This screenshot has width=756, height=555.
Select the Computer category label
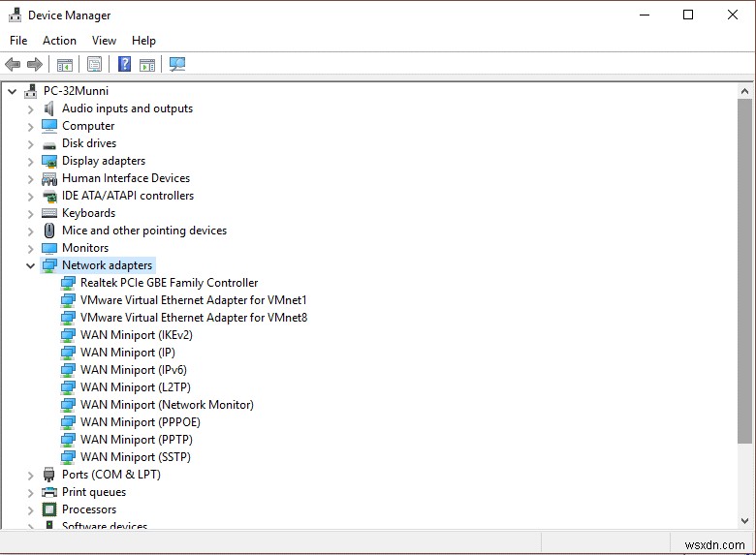tap(88, 126)
